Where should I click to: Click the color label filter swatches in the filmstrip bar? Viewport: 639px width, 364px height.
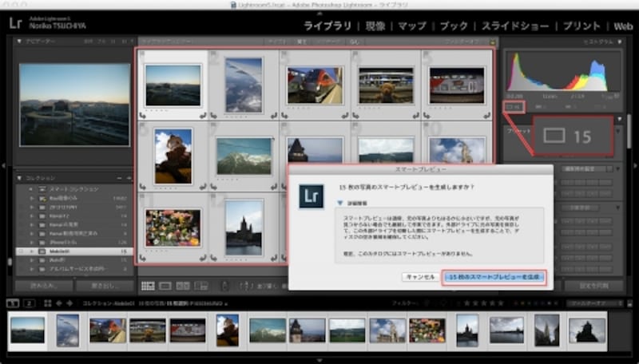click(x=534, y=303)
